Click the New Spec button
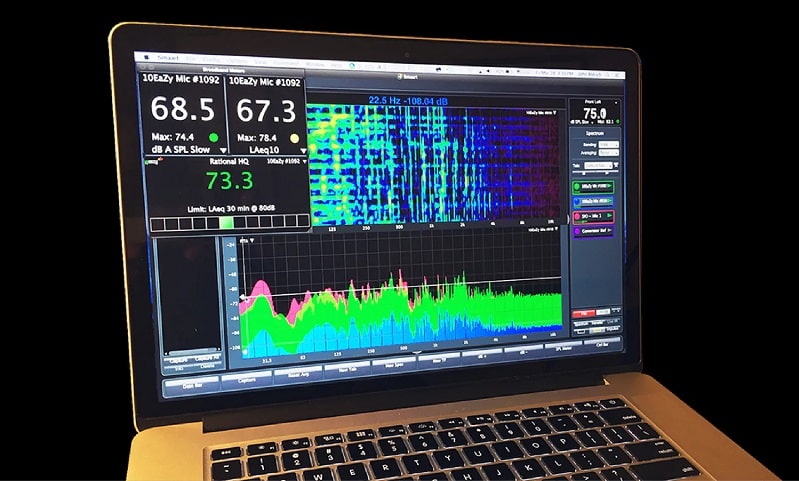The width and height of the screenshot is (799, 481). [394, 364]
